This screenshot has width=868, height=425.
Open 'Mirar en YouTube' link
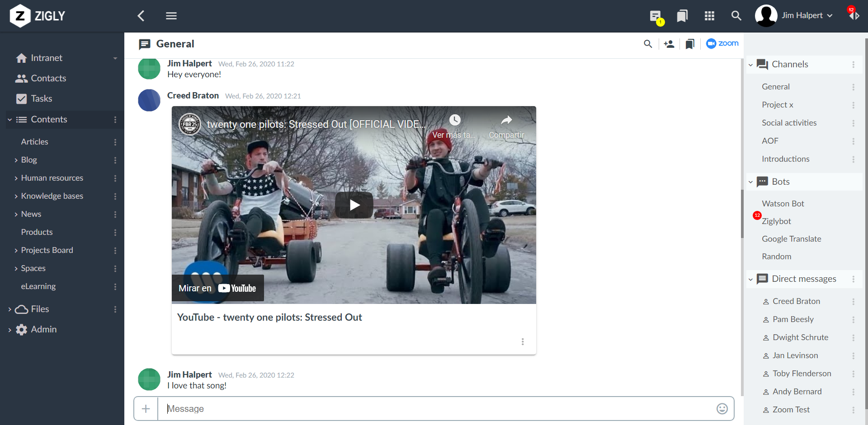[217, 288]
